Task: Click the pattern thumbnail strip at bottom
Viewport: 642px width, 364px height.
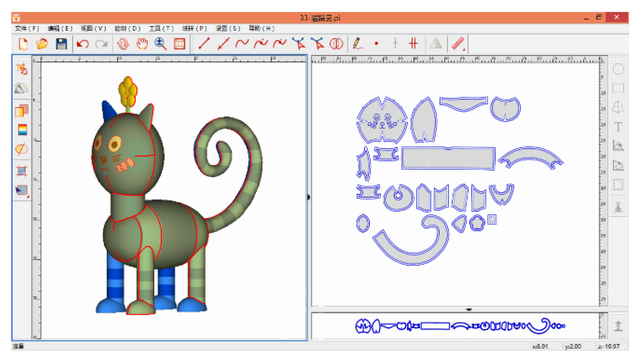Action: pyautogui.click(x=460, y=326)
